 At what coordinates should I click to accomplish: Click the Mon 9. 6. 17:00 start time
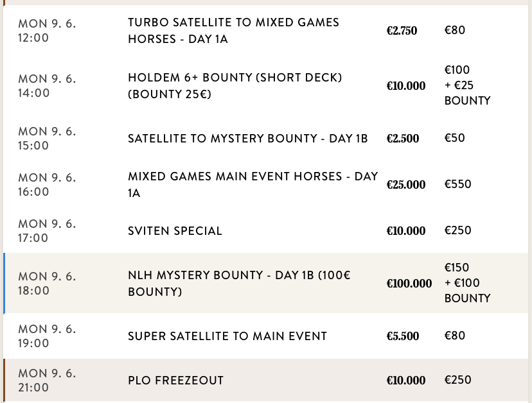47,230
